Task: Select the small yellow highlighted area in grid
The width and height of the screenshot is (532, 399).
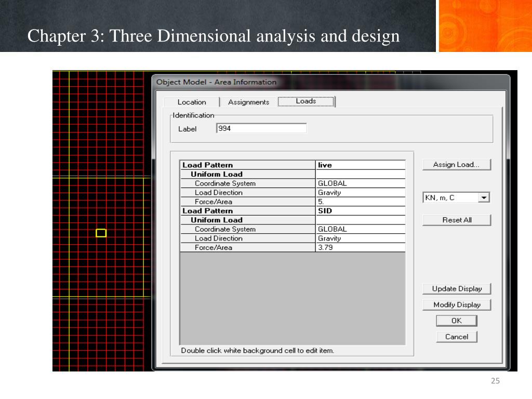Action: click(x=101, y=233)
